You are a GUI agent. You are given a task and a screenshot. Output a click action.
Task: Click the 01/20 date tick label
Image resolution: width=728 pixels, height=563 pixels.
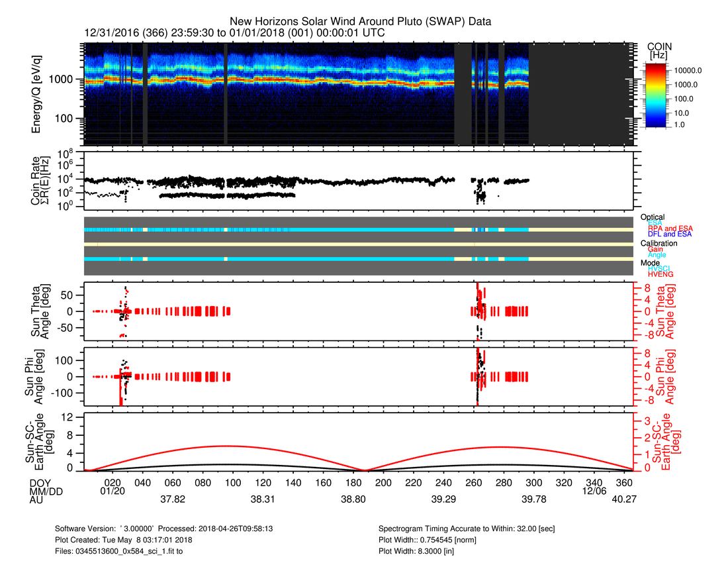tap(114, 492)
